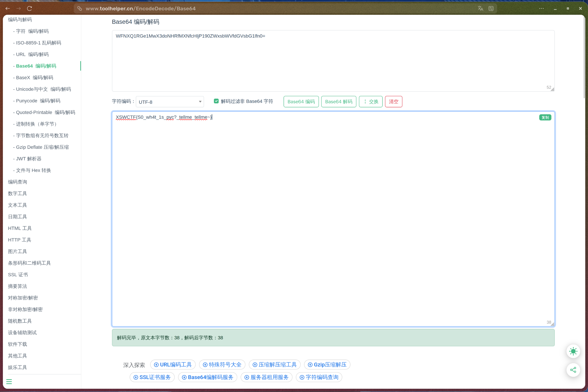Open the sidebar hamburger menu icon
Image resolution: width=588 pixels, height=392 pixels.
coord(9,381)
